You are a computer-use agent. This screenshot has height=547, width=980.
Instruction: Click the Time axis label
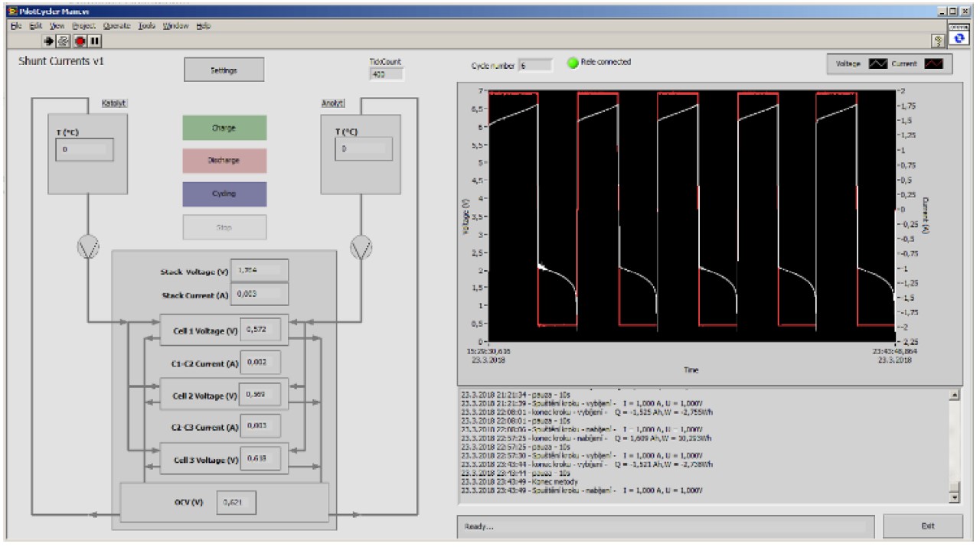[691, 370]
